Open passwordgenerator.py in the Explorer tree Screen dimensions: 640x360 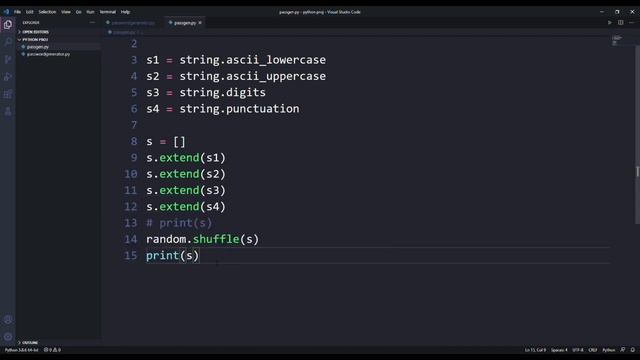click(x=48, y=54)
